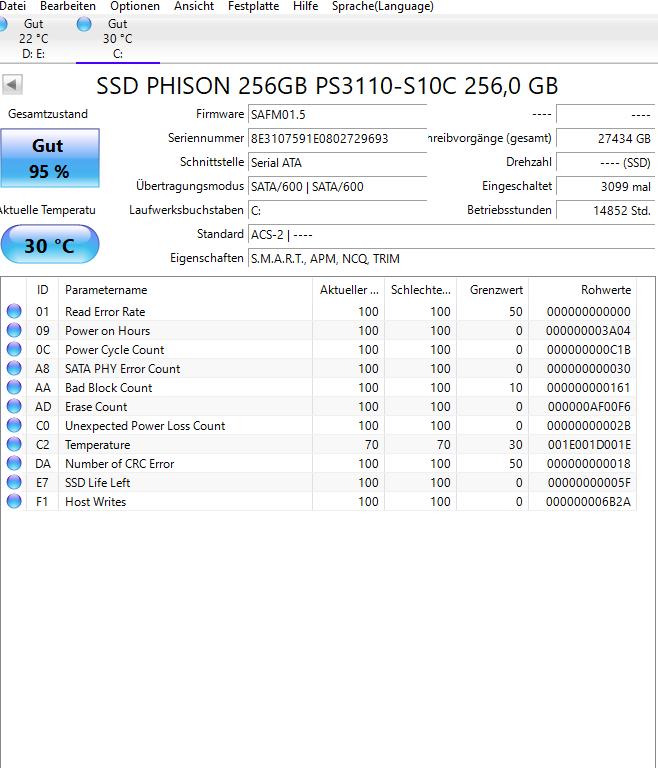This screenshot has height=768, width=658.
Task: Open the Hilfe menu
Action: pyautogui.click(x=305, y=6)
